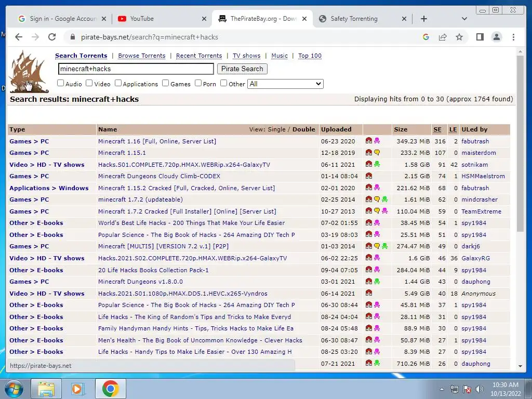Viewport: 532px width, 399px height.
Task: Open the All category dropdown
Action: (285, 84)
